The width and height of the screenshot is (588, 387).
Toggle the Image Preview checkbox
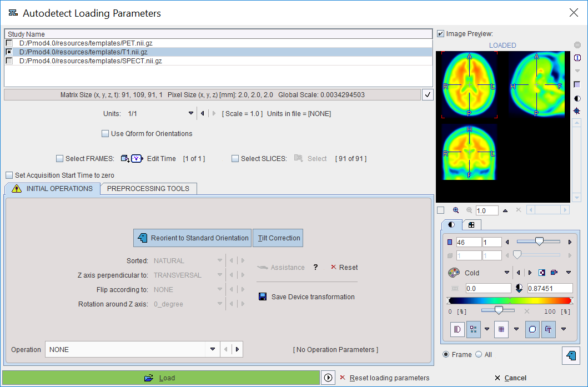click(x=441, y=34)
